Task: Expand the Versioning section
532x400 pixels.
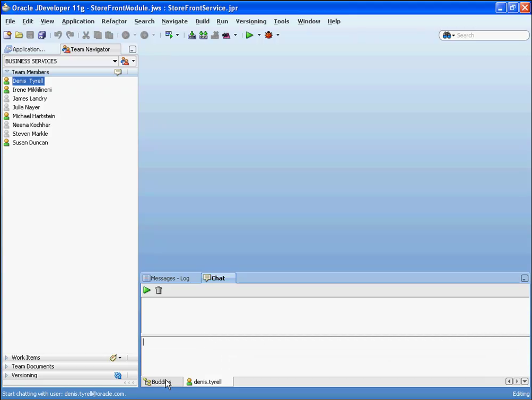Action: pos(6,375)
